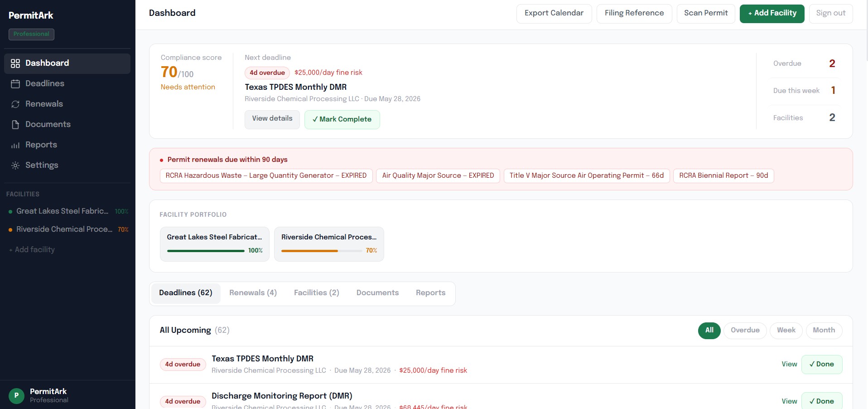Click the Settings gear icon
This screenshot has height=409, width=868.
(x=15, y=166)
